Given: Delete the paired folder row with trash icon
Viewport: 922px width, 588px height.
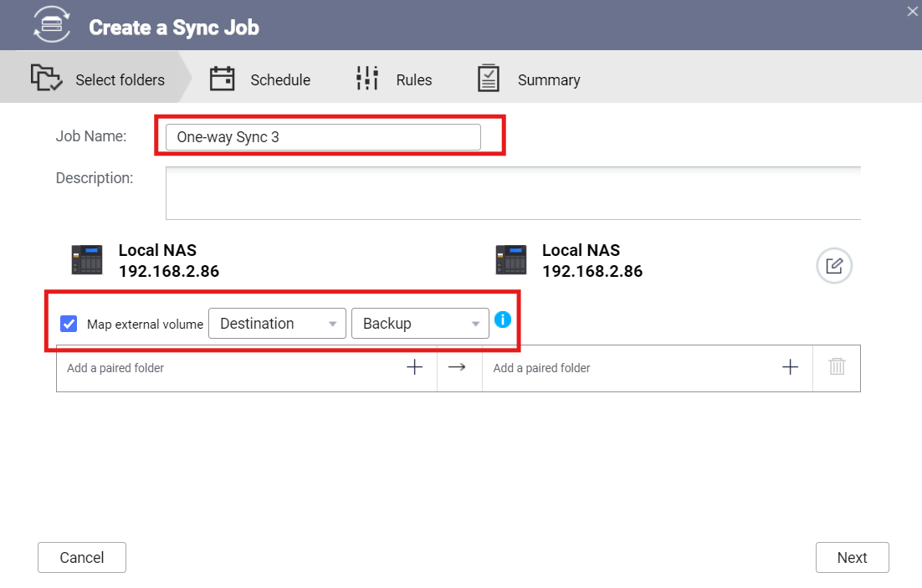Looking at the screenshot, I should (837, 367).
